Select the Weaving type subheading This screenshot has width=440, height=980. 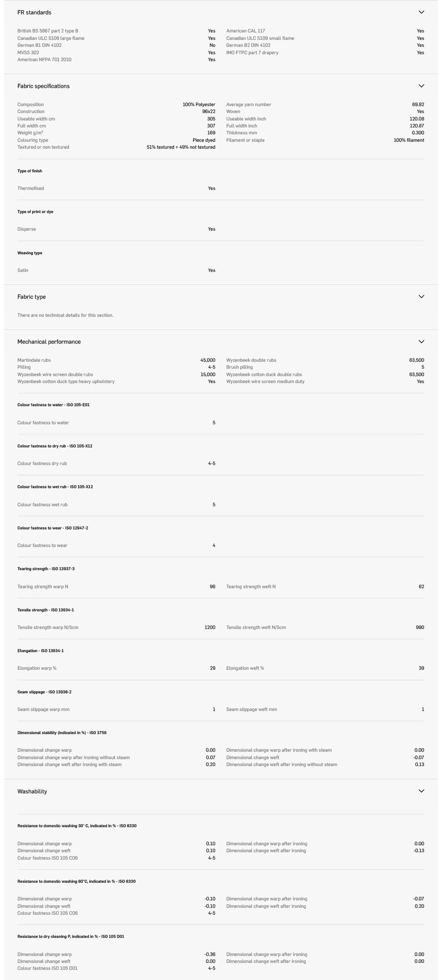coord(30,253)
